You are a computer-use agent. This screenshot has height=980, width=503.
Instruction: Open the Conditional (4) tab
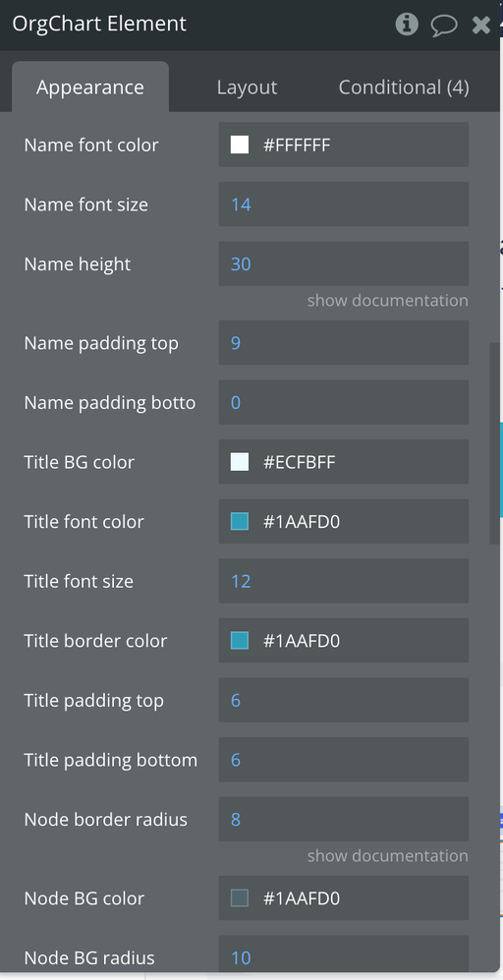[404, 86]
